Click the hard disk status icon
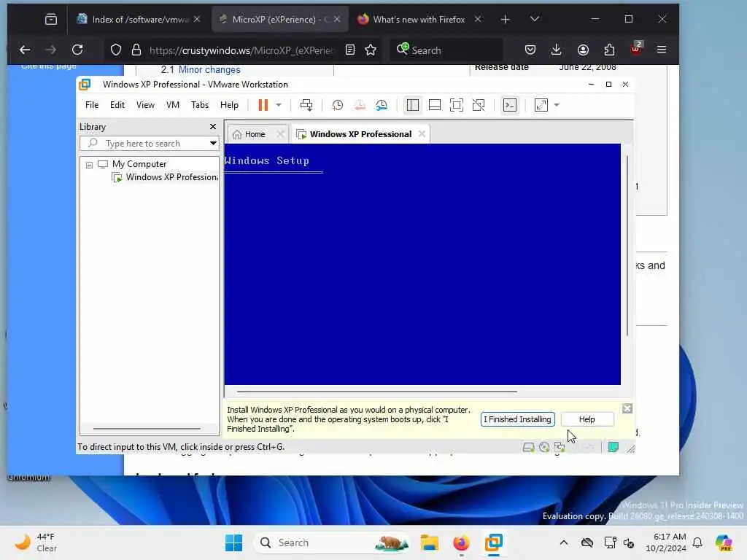This screenshot has width=747, height=560. point(528,447)
